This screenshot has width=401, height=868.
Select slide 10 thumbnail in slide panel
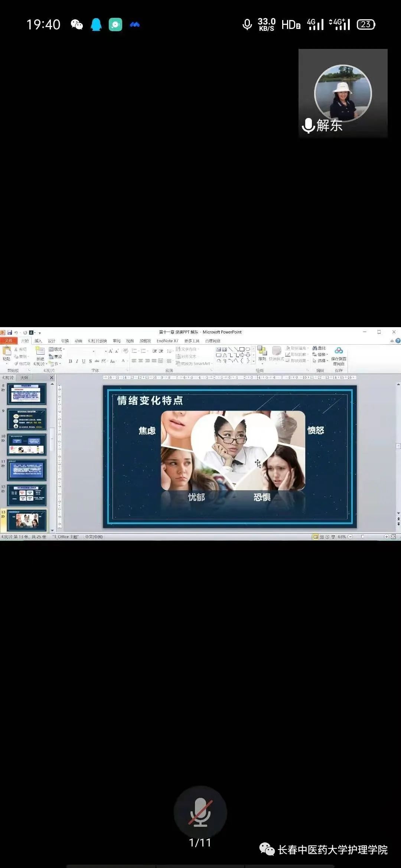(27, 445)
